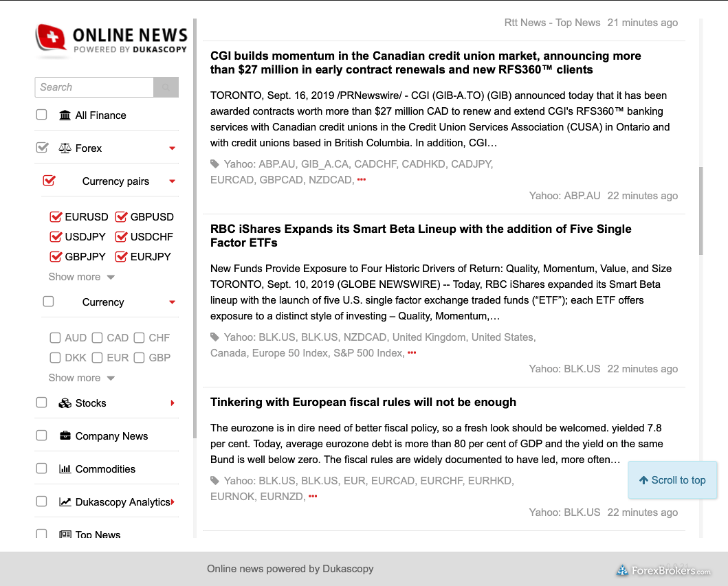Click the Commodities bar chart icon

pyautogui.click(x=65, y=469)
